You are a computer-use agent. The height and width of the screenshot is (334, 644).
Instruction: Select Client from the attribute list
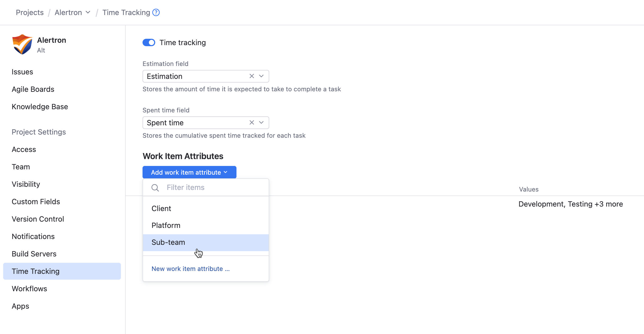(161, 208)
